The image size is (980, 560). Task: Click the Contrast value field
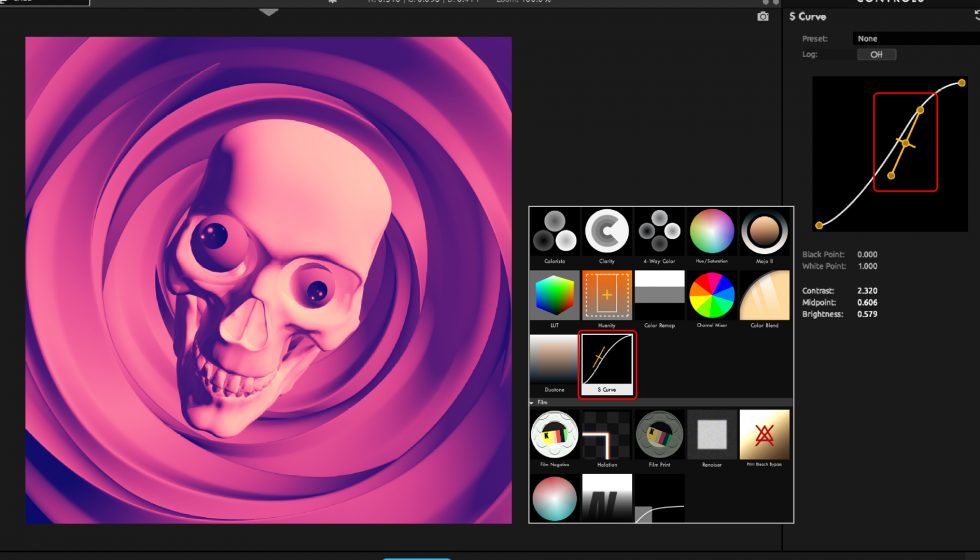tap(867, 290)
